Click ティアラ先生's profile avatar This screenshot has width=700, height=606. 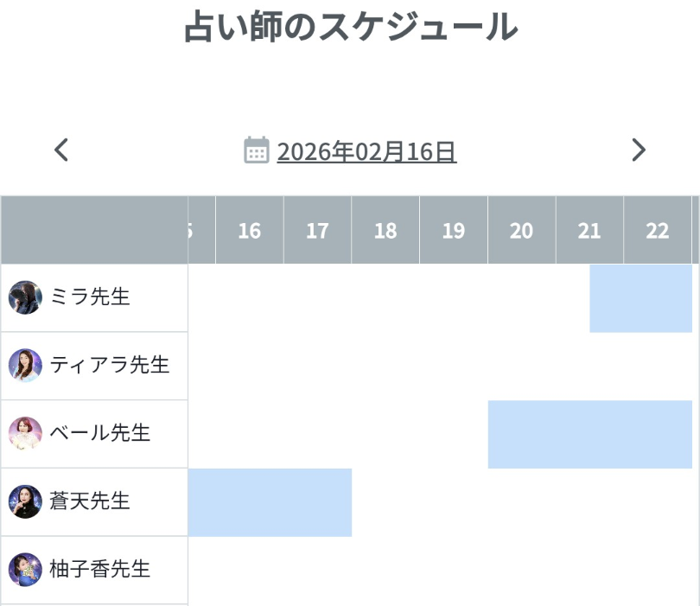tap(25, 365)
